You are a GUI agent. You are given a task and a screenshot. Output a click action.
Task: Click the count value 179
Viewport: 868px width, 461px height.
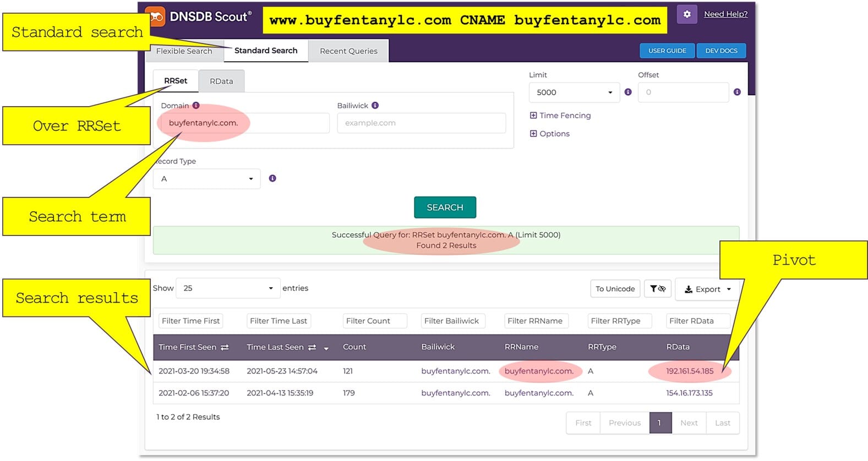point(349,393)
